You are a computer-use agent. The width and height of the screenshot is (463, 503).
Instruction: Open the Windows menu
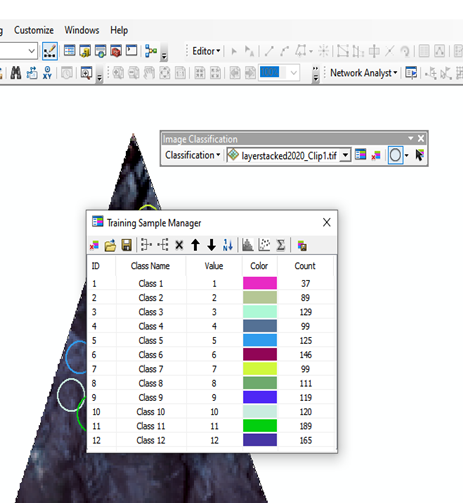pos(82,30)
